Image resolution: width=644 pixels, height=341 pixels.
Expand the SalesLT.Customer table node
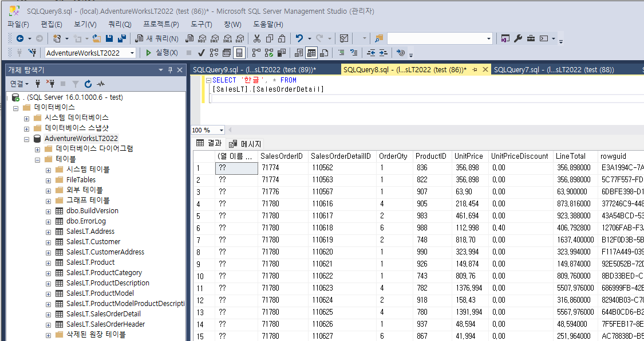[48, 242]
